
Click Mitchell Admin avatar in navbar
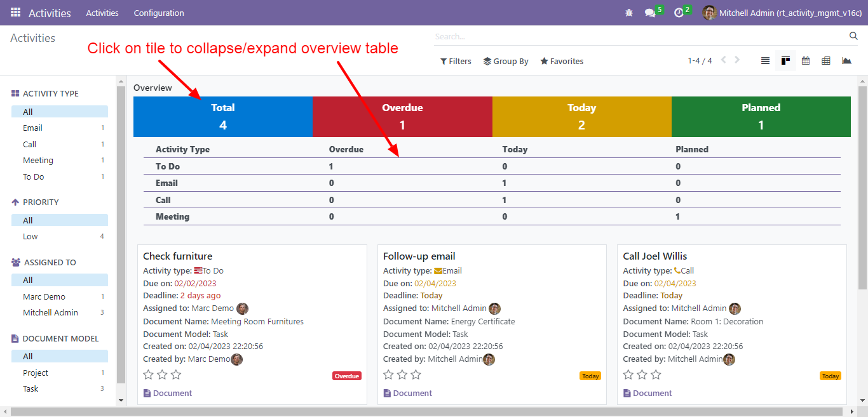[x=709, y=13]
